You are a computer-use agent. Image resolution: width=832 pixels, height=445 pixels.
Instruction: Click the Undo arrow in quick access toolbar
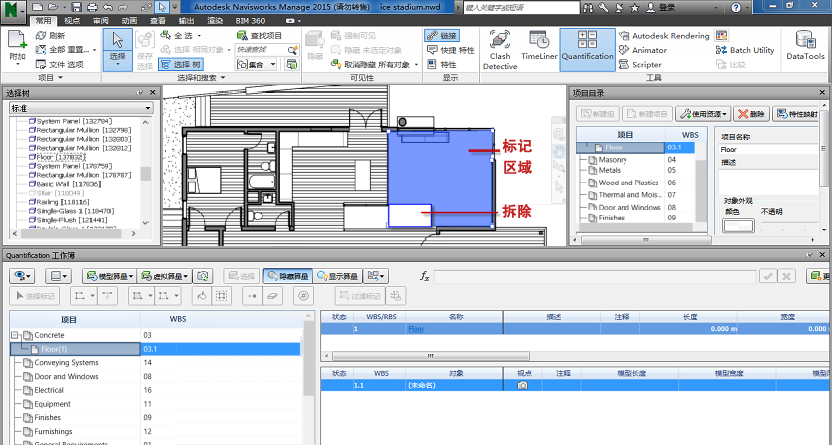[108, 7]
